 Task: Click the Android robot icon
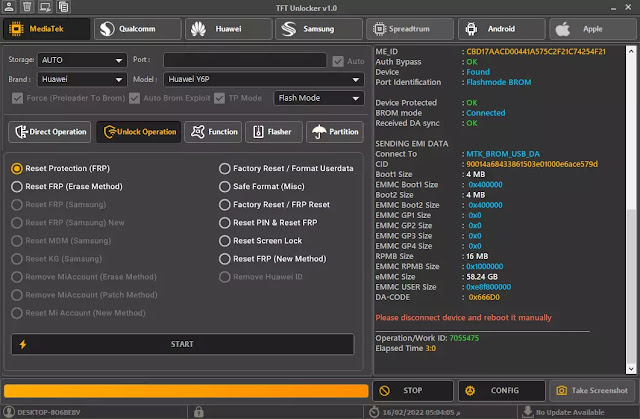coord(471,29)
